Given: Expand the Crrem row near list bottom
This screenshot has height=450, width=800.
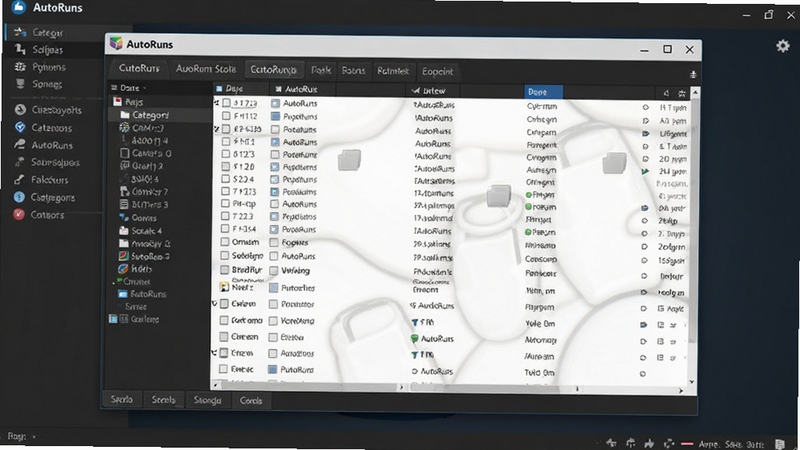Looking at the screenshot, I should click(x=214, y=353).
